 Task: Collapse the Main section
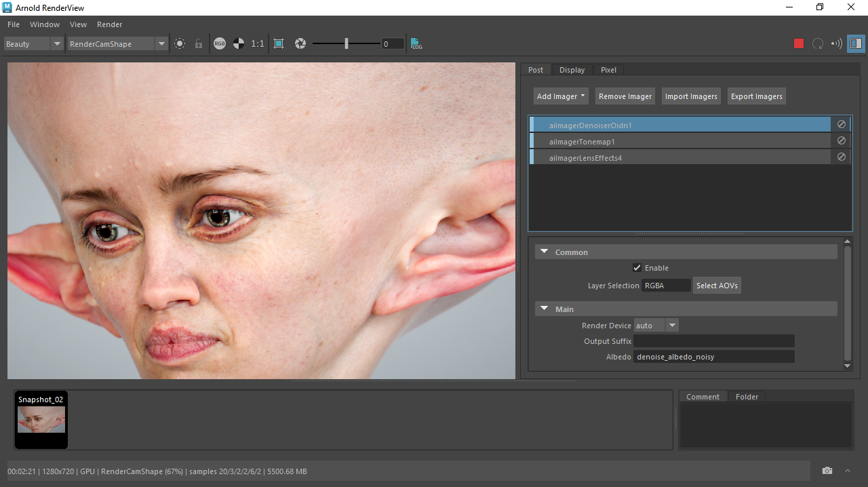pyautogui.click(x=544, y=308)
